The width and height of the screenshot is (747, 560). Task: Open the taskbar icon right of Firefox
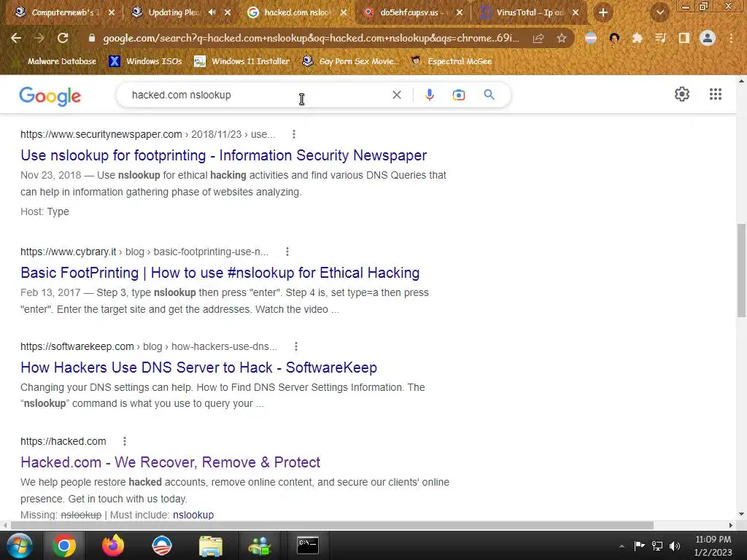(161, 545)
